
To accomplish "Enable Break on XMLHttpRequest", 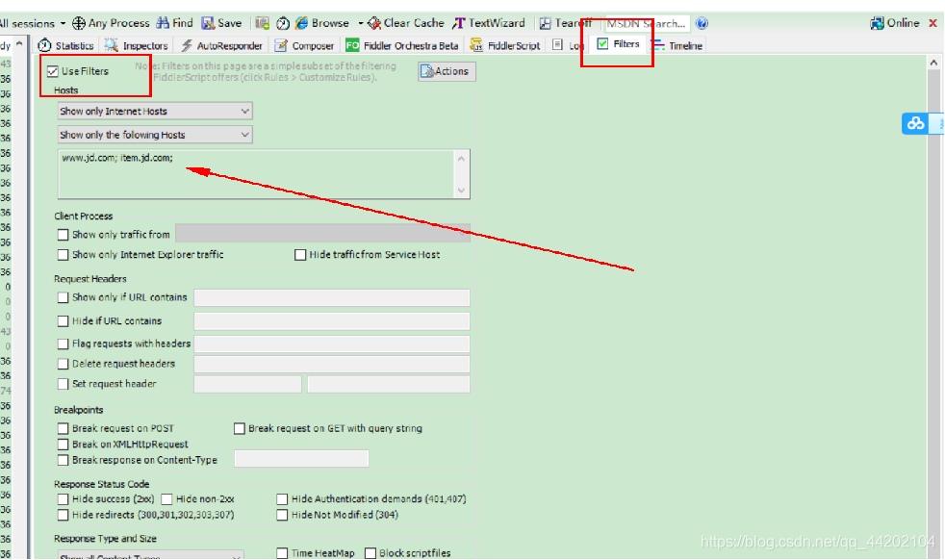I will [63, 445].
